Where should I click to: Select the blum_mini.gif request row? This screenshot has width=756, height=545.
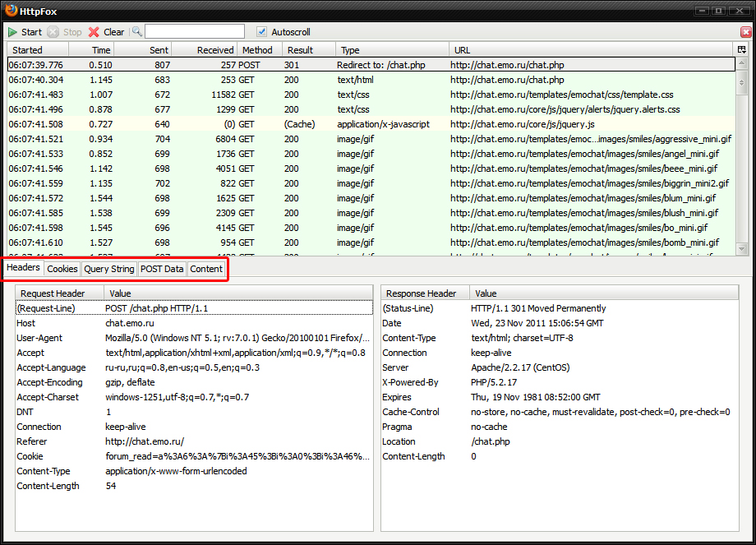[x=371, y=198]
